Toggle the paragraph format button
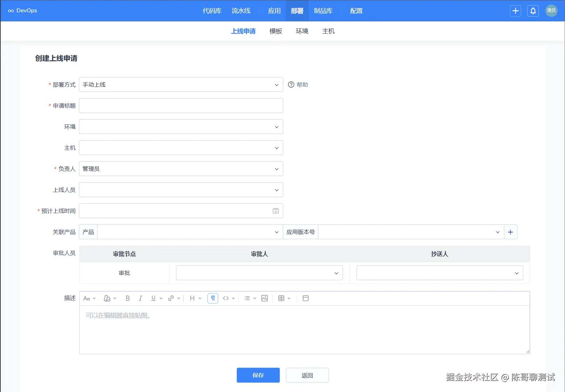The image size is (565, 392). pos(213,298)
